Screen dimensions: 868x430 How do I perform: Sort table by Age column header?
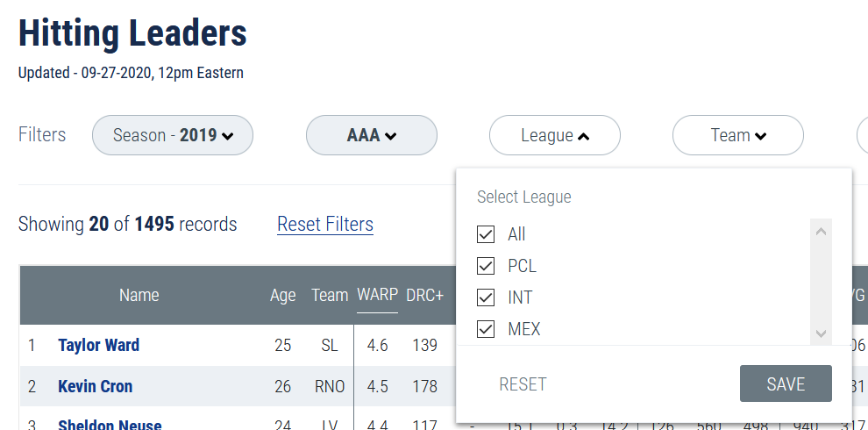(282, 295)
